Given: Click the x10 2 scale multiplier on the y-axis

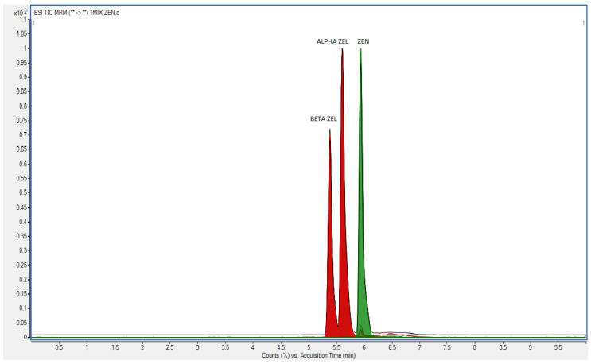Looking at the screenshot, I should tap(20, 14).
